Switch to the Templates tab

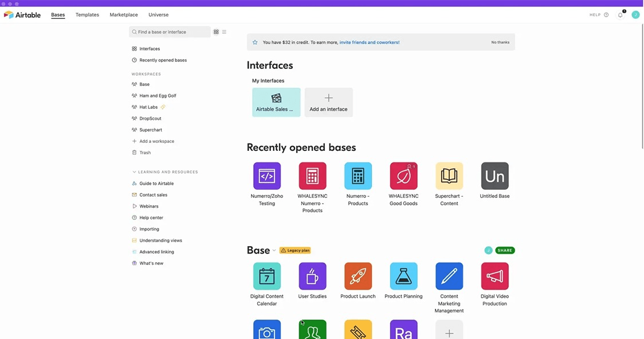tap(87, 14)
